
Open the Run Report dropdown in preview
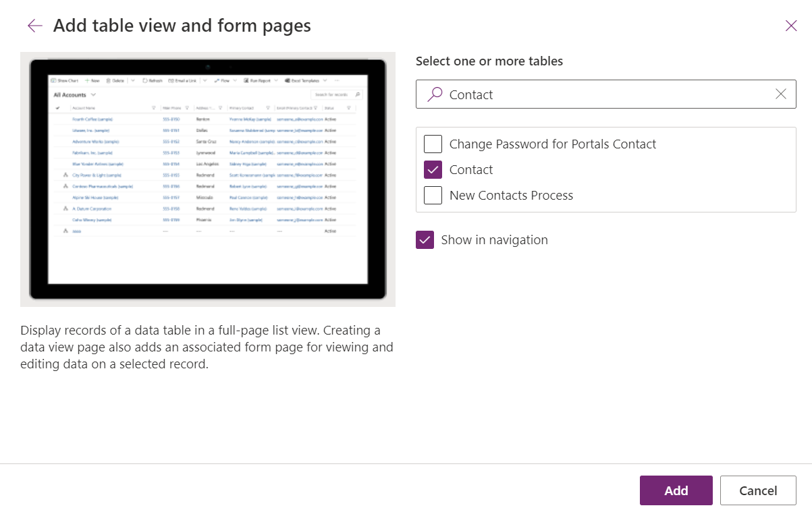coord(276,80)
